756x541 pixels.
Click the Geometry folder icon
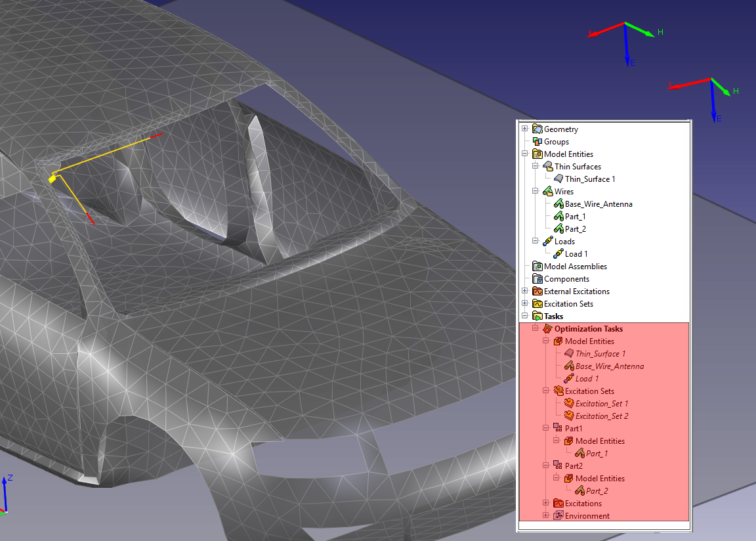tap(537, 129)
